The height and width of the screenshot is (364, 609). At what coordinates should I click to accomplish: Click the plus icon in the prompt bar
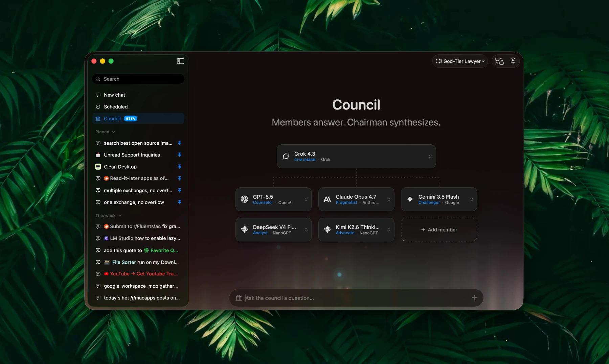tap(475, 298)
